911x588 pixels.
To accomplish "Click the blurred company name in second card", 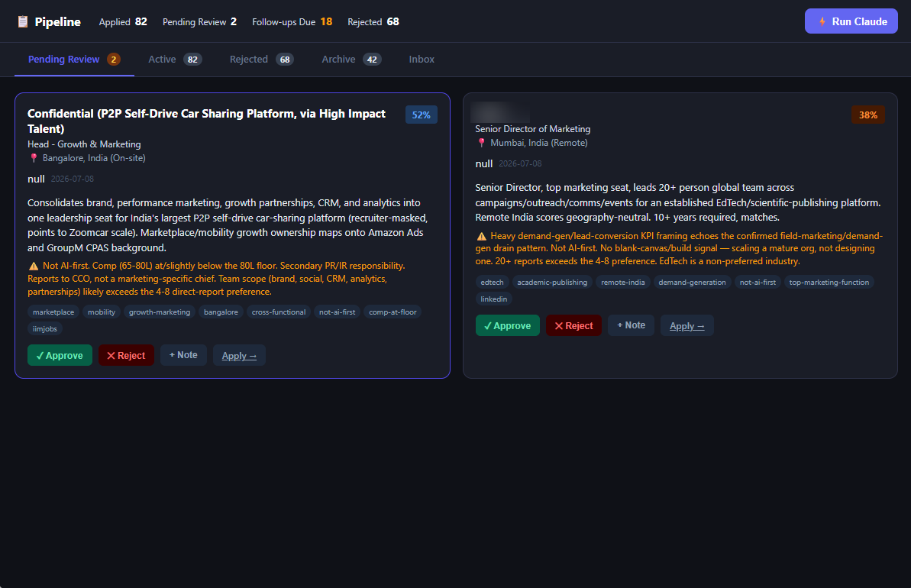I will (x=499, y=111).
